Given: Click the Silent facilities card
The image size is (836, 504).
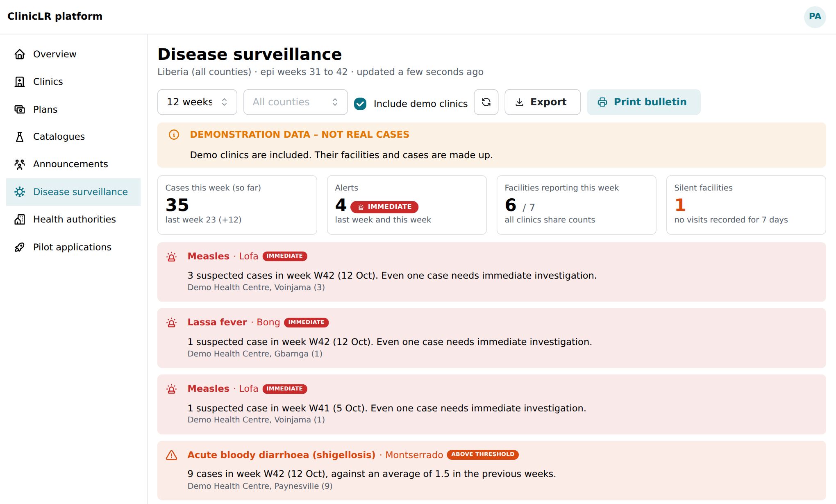Looking at the screenshot, I should [x=746, y=205].
